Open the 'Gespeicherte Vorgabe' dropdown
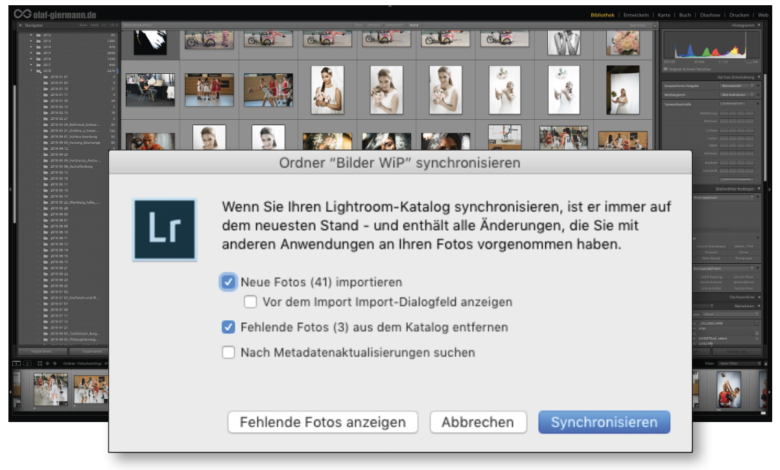The image size is (780, 470). [735, 86]
